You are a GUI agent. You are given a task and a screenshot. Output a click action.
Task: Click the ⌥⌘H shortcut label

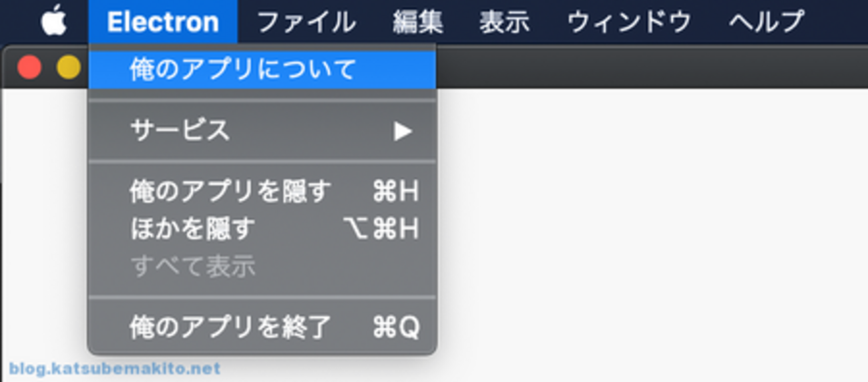[x=381, y=229]
